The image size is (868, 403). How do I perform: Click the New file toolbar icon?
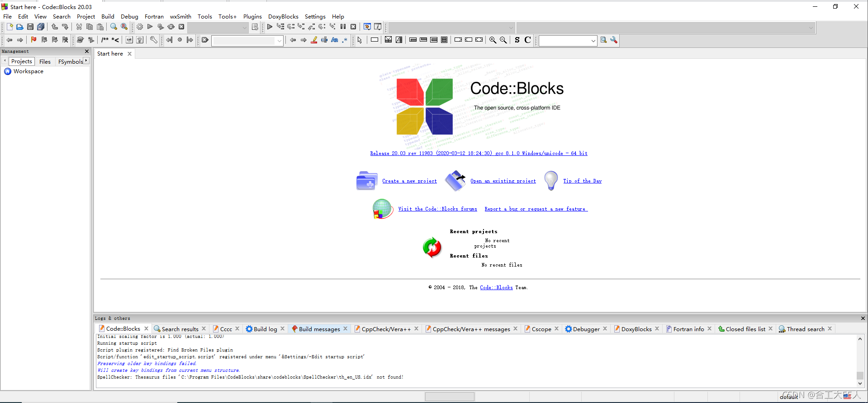pyautogui.click(x=9, y=27)
